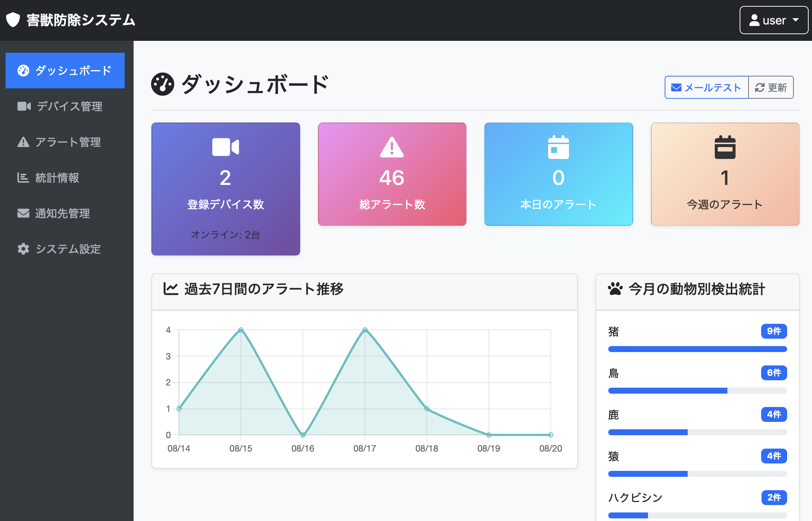Click the 46 total alerts value

pyautogui.click(x=392, y=178)
